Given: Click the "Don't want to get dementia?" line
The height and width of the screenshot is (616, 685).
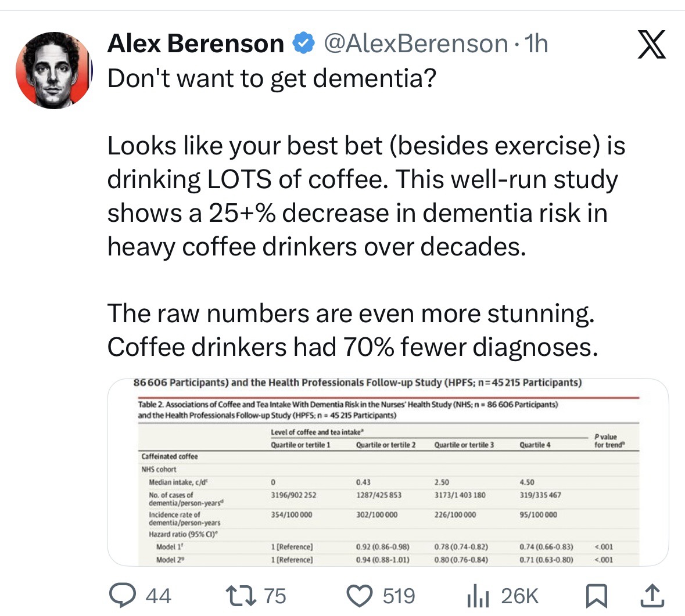Looking at the screenshot, I should click(272, 78).
